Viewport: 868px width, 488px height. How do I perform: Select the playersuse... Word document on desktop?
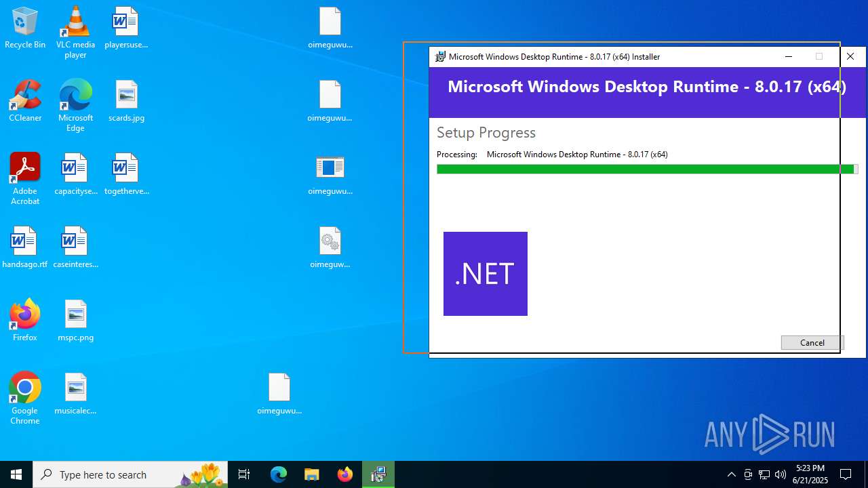[126, 28]
